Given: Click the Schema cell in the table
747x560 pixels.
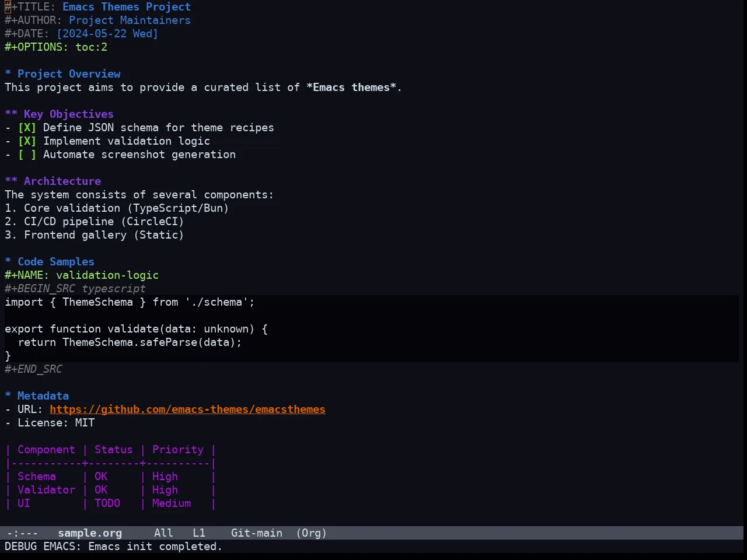Looking at the screenshot, I should click(37, 477).
